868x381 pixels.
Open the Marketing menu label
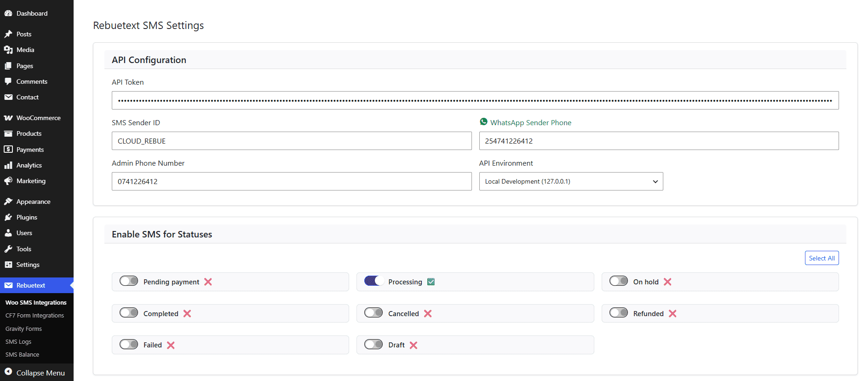[x=31, y=181]
